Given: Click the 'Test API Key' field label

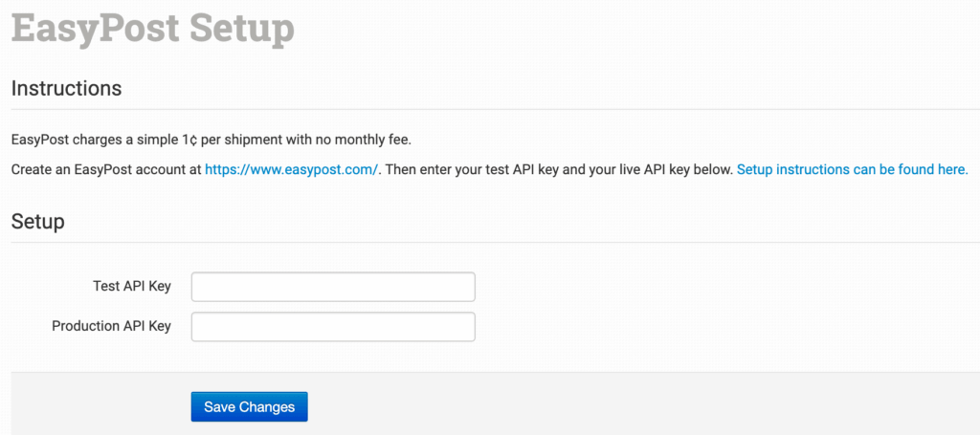Looking at the screenshot, I should click(132, 287).
